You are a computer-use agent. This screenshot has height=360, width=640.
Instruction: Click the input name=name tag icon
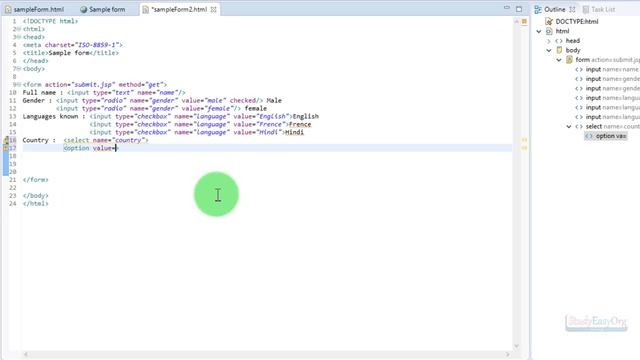[579, 69]
